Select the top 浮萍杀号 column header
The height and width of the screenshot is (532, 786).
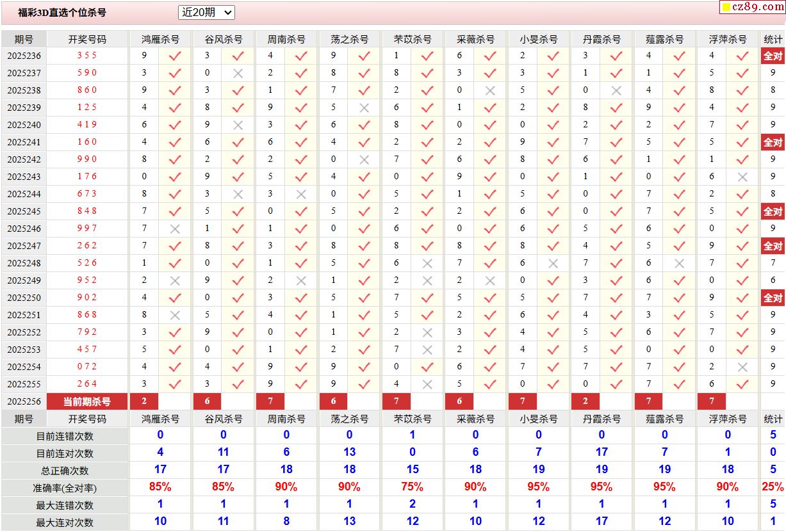(x=728, y=39)
